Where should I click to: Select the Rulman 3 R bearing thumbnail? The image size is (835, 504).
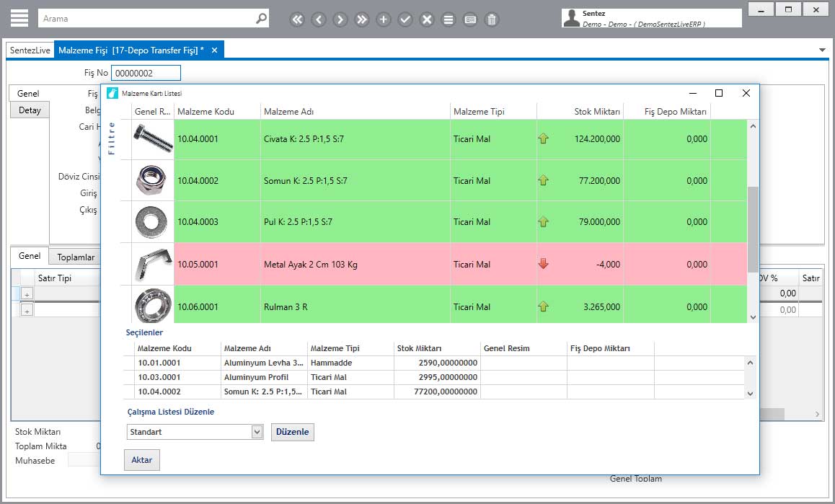coord(153,306)
